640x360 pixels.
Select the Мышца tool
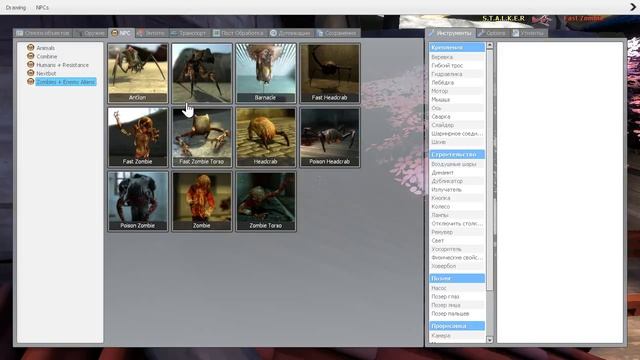click(x=457, y=100)
